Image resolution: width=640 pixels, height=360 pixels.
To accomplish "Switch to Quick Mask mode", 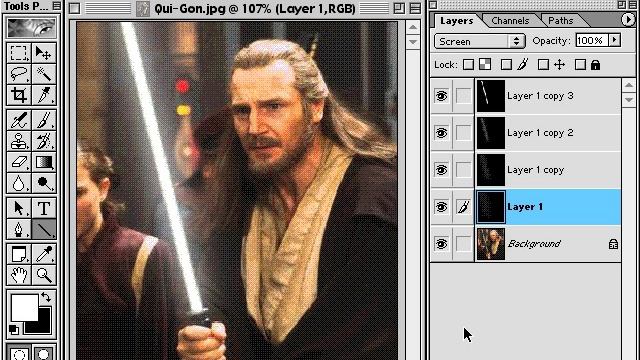I will 44,354.
